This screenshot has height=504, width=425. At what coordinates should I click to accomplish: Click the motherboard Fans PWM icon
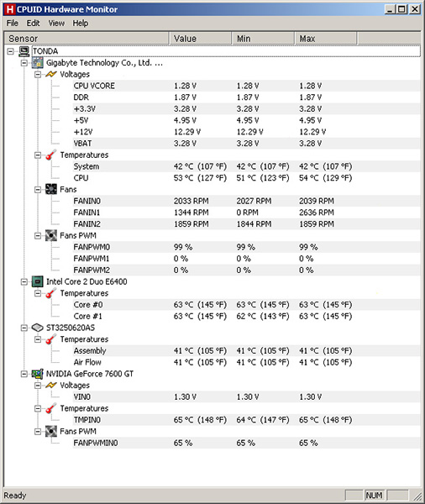click(x=50, y=235)
